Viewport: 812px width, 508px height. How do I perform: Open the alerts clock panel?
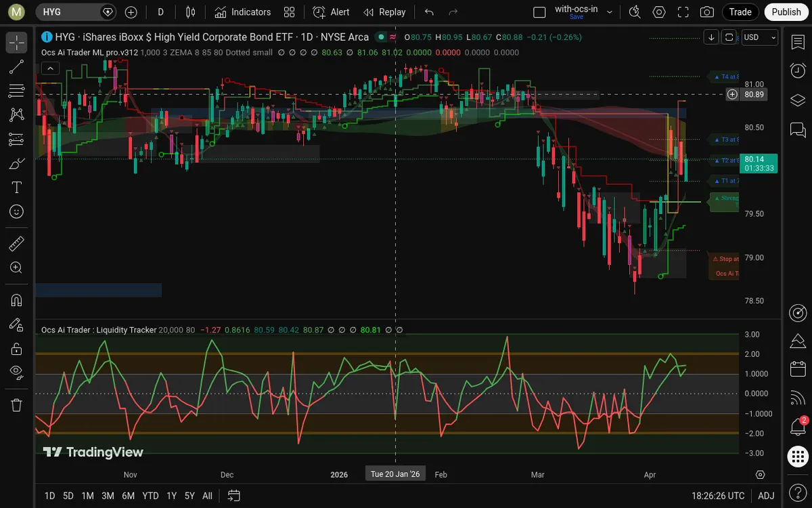pyautogui.click(x=798, y=70)
